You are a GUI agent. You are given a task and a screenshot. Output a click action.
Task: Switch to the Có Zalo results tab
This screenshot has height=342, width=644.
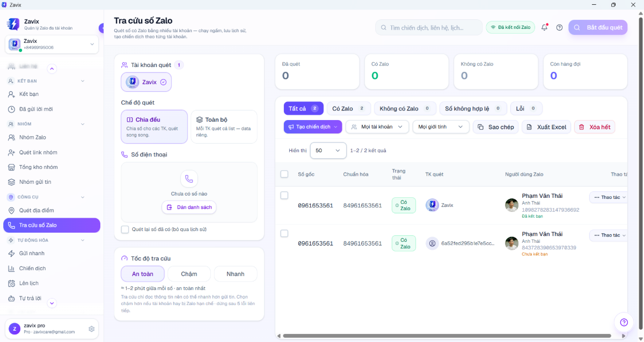(349, 108)
